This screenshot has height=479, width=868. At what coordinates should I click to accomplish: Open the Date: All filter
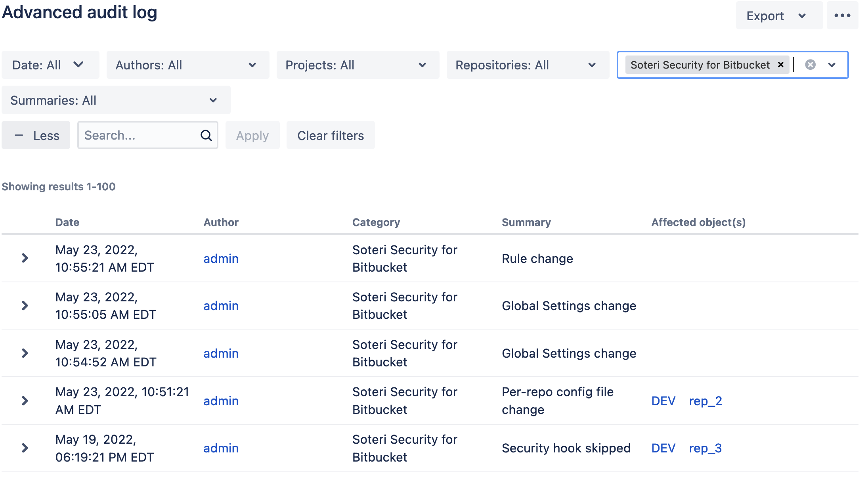[x=50, y=65]
